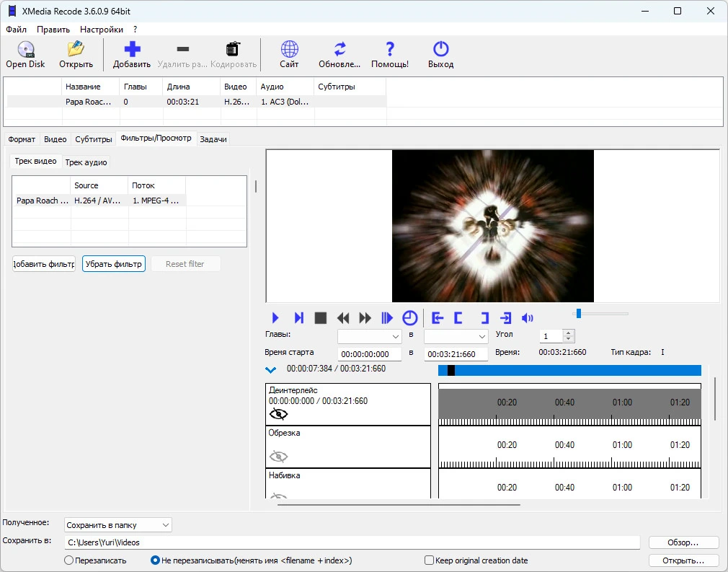Adjust the volume slider handle
The image size is (728, 572).
[579, 314]
